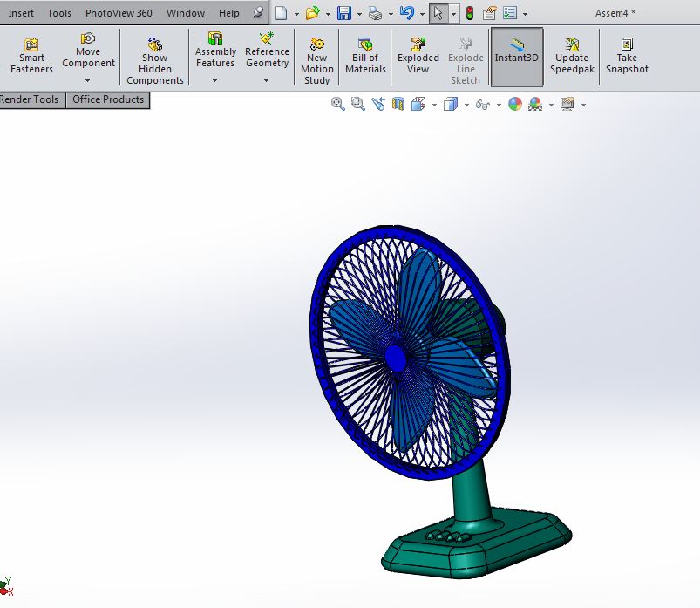Open Smart Fasteners tool
700x608 pixels.
(x=31, y=57)
